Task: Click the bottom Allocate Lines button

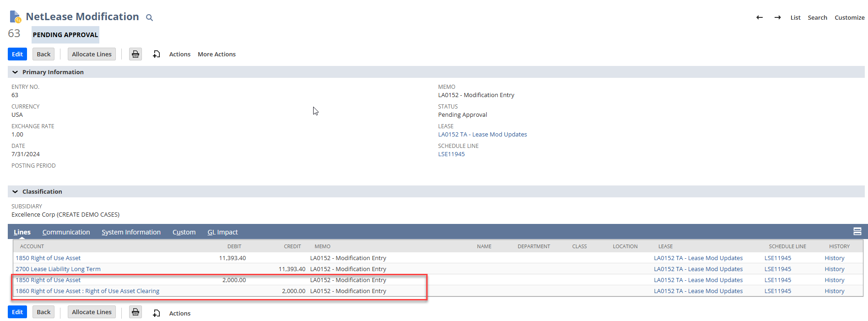Action: [x=92, y=312]
